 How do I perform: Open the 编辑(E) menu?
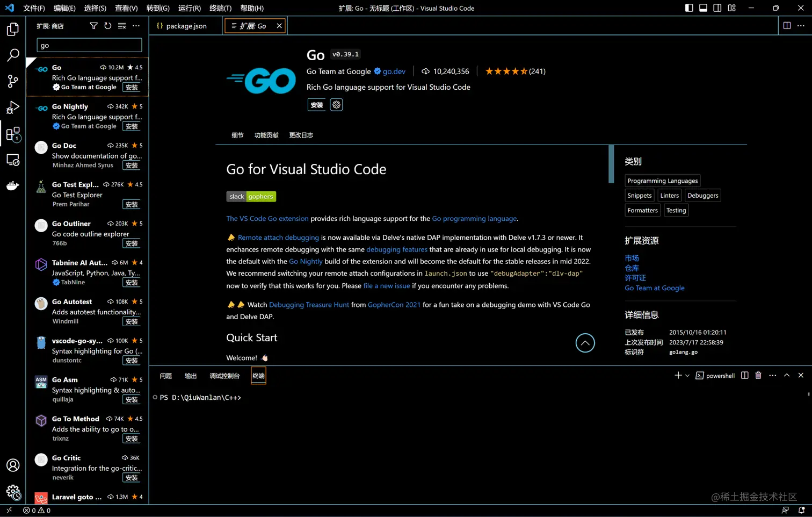tap(64, 8)
